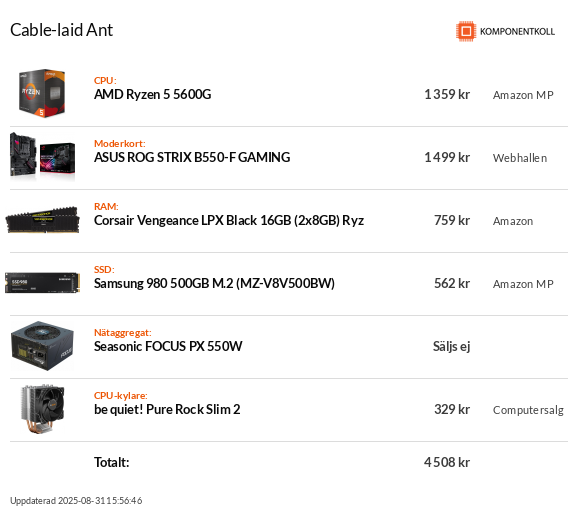The height and width of the screenshot is (514, 577).
Task: Click the KOMPONENTKOLL brand text
Action: pyautogui.click(x=517, y=32)
